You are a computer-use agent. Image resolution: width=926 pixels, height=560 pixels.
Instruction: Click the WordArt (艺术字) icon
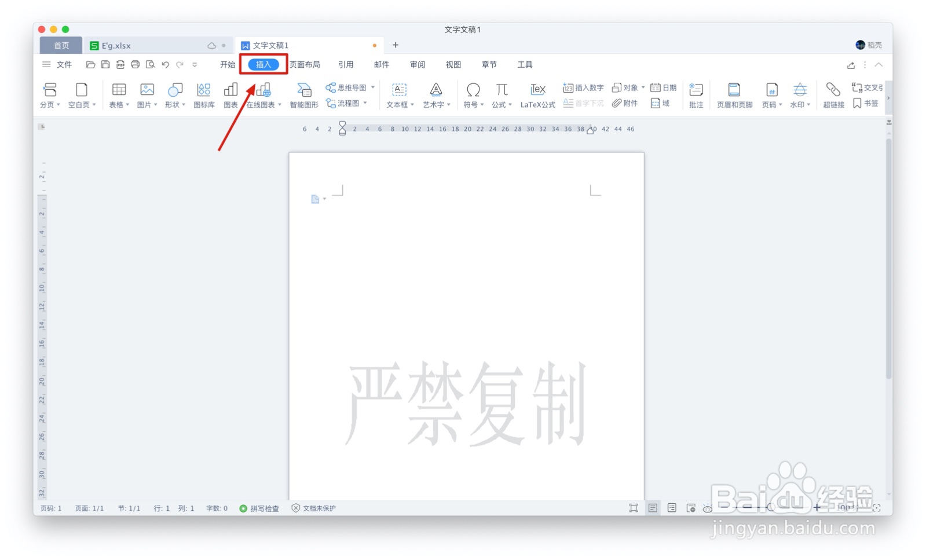[x=435, y=90]
